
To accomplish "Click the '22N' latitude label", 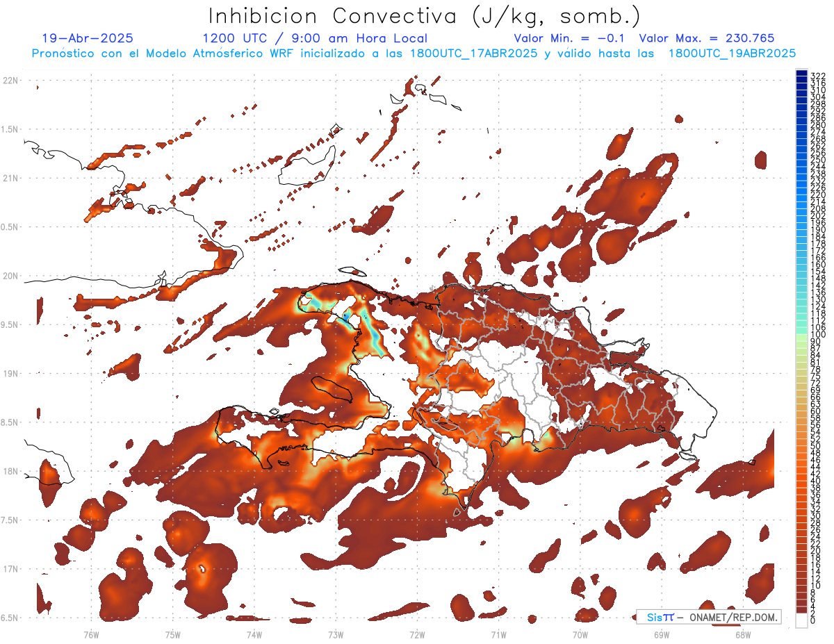I will click(11, 81).
